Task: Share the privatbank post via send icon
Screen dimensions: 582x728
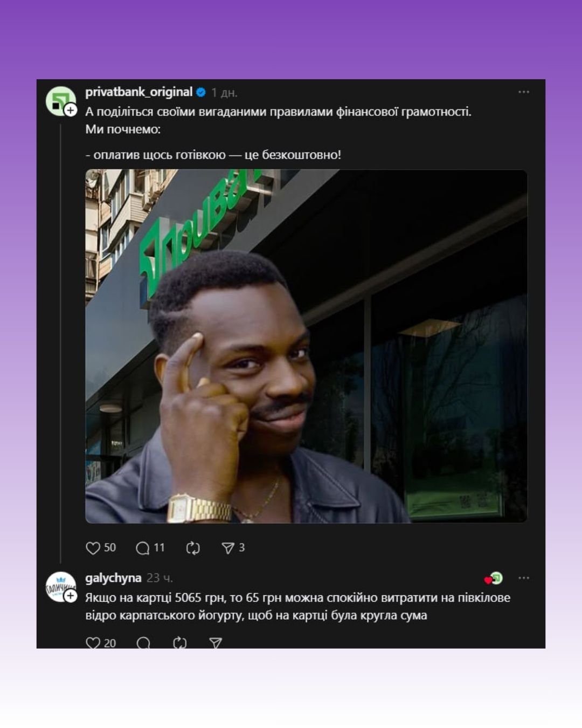Action: pos(228,548)
